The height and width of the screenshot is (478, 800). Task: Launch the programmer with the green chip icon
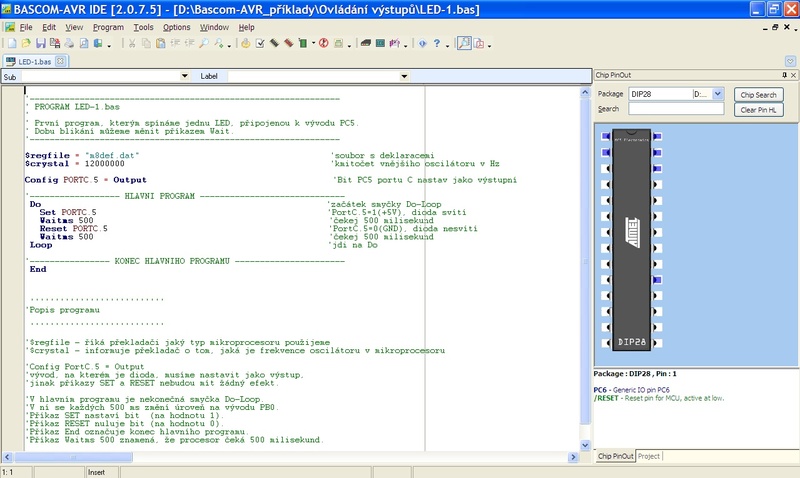click(x=303, y=43)
